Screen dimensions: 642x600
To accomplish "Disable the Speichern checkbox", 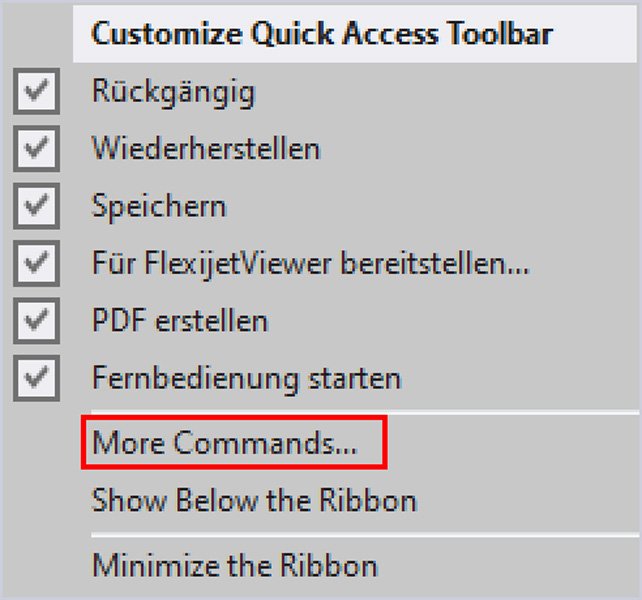I will coord(37,207).
